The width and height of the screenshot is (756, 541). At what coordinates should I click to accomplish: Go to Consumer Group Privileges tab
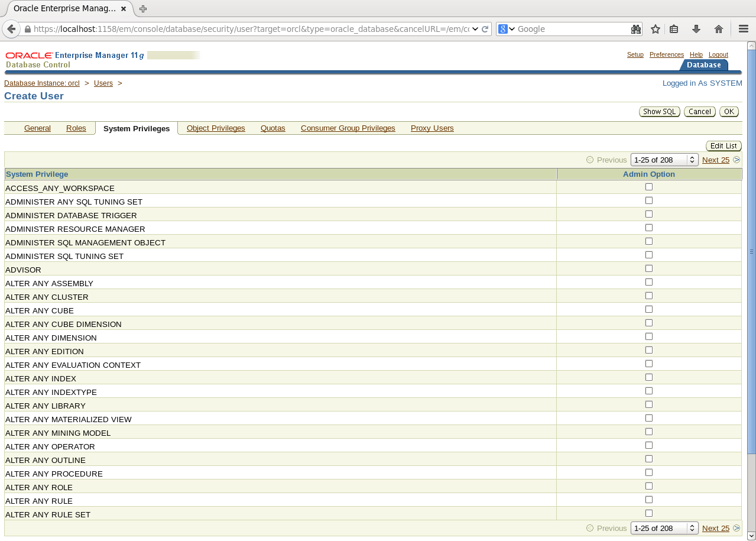pyautogui.click(x=348, y=128)
